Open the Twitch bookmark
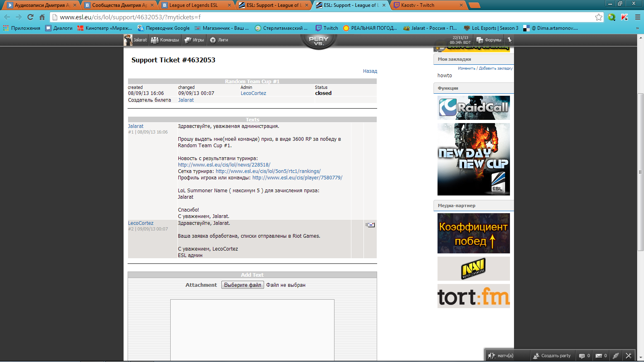 pos(327,28)
